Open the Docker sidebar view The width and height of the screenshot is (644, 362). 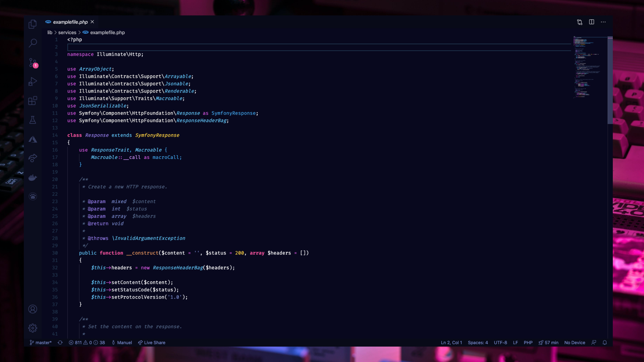click(x=33, y=178)
